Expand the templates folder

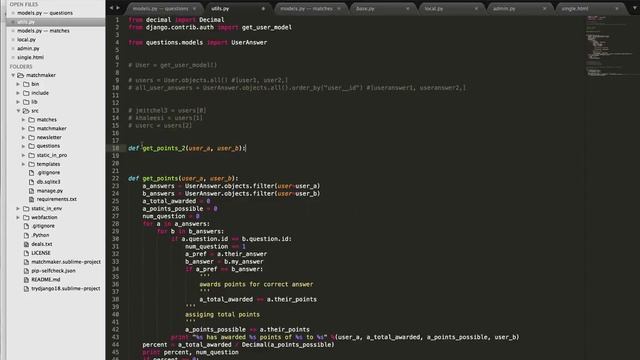[23, 164]
